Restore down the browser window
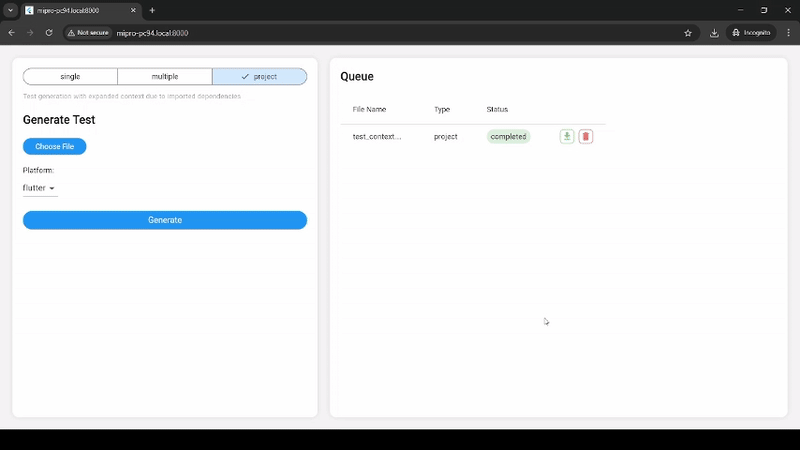 click(764, 10)
